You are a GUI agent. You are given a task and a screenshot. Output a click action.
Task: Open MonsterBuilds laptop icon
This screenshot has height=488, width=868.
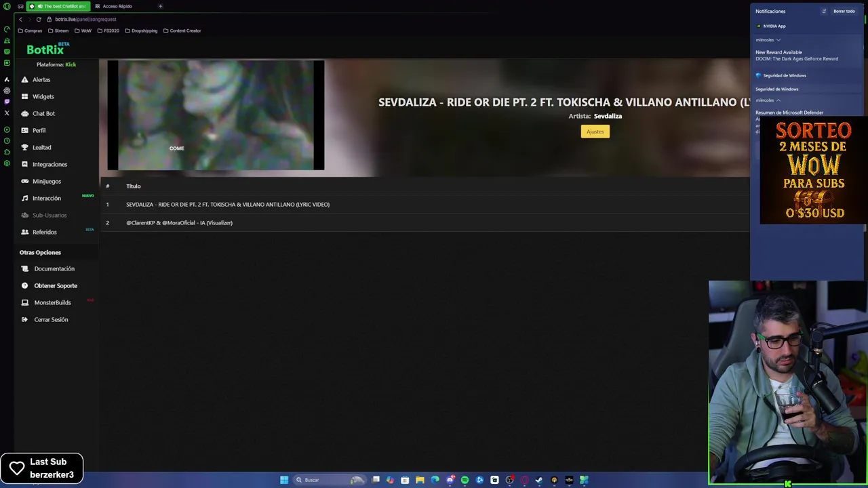pos(25,302)
